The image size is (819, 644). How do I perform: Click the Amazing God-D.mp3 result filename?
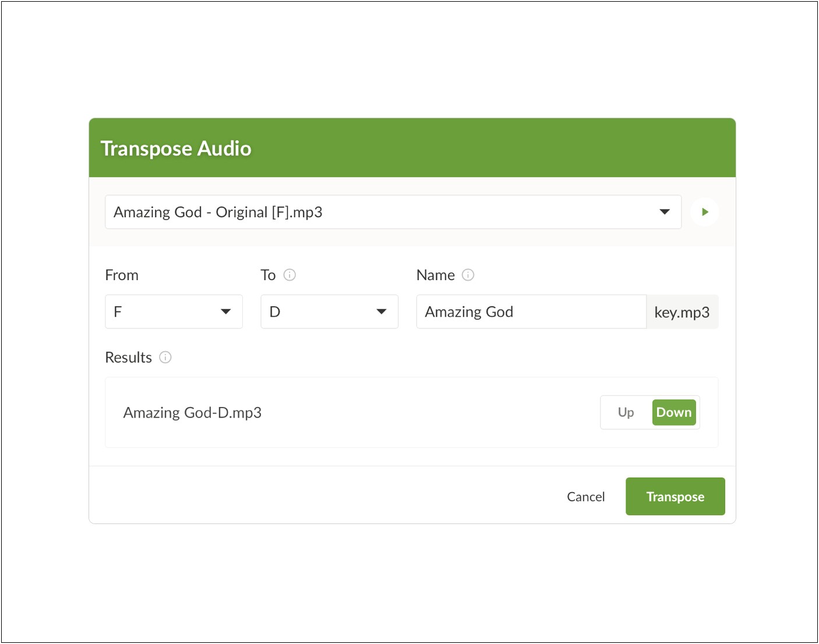point(192,413)
